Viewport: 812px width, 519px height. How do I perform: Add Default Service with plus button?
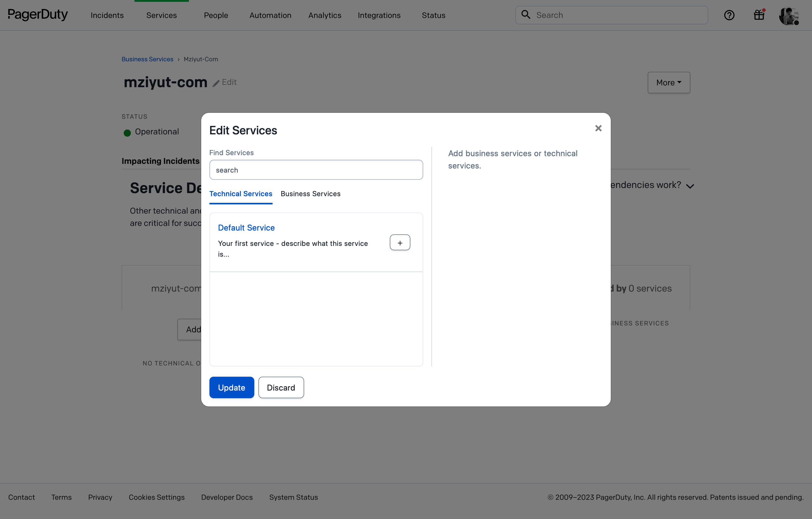(x=400, y=243)
